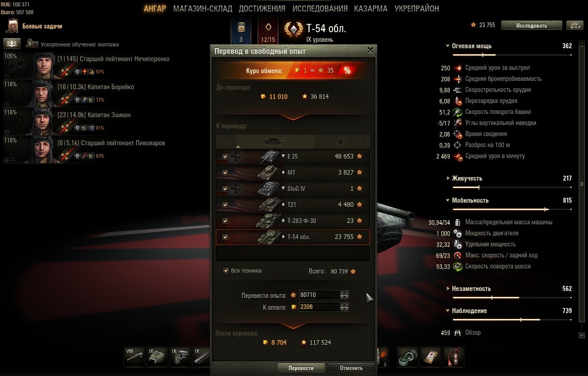
Task: Switch to the КАЗАРМА tab
Action: point(371,9)
